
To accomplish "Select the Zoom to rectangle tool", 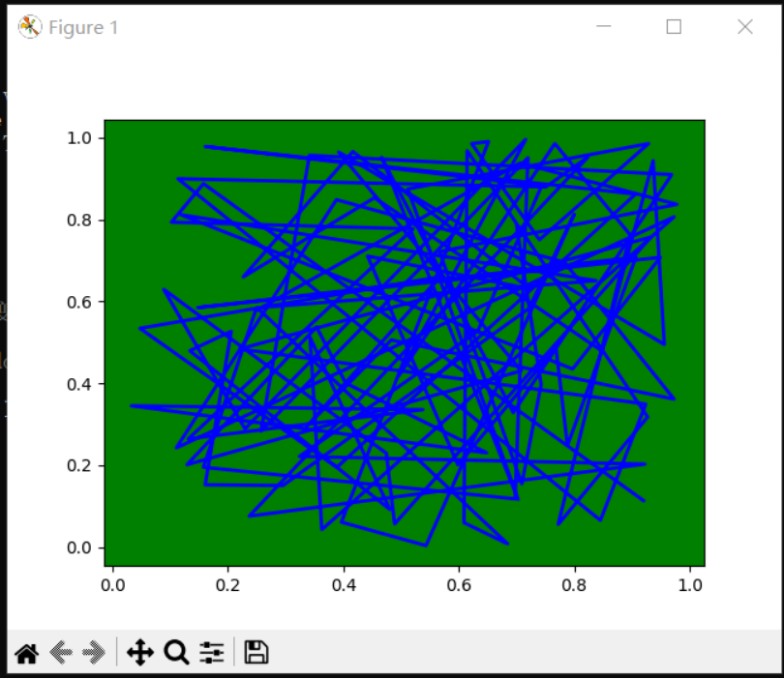I will pos(176,653).
